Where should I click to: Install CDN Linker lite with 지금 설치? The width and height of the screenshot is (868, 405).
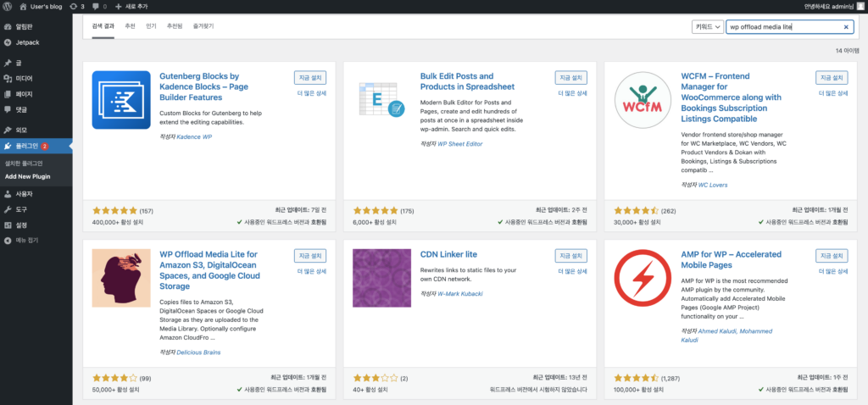pyautogui.click(x=570, y=256)
